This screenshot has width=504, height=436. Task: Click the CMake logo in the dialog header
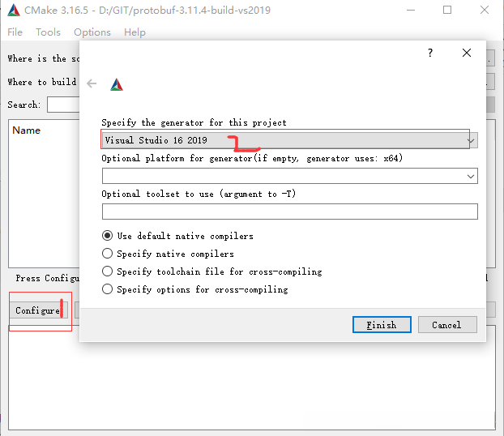[117, 84]
